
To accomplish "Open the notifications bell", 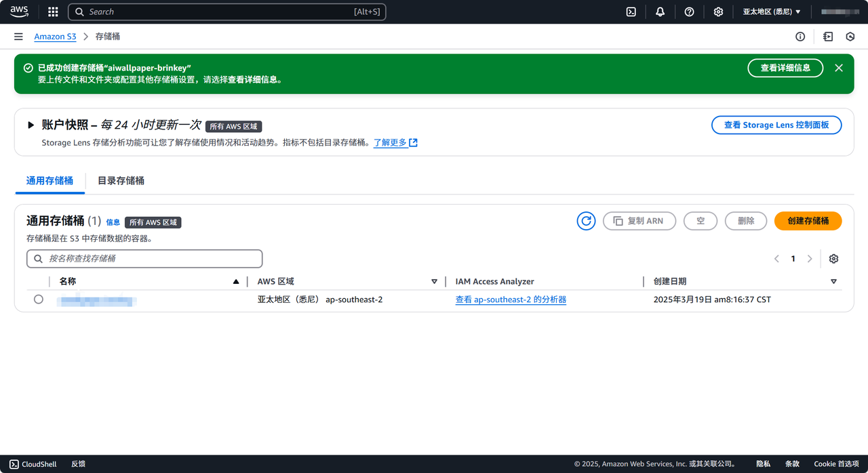I will point(660,12).
